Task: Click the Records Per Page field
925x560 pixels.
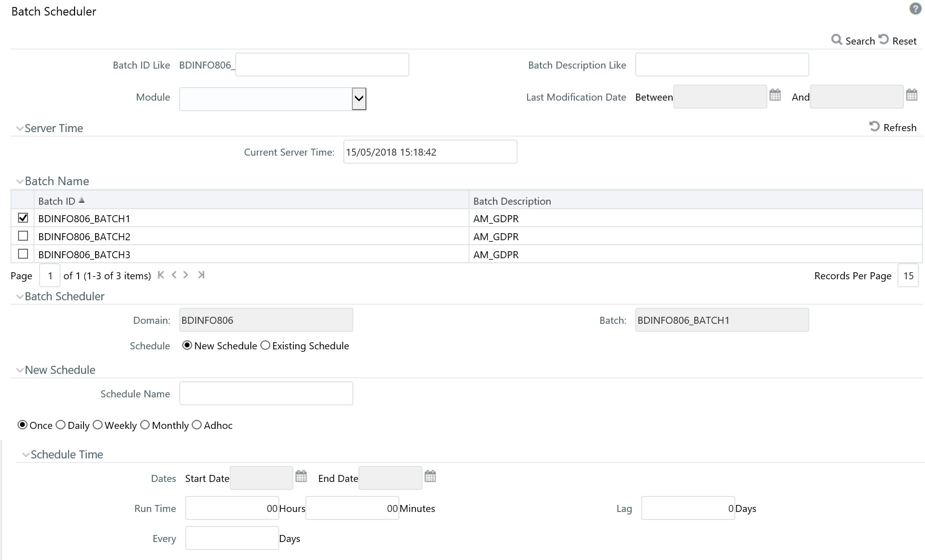Action: tap(908, 275)
